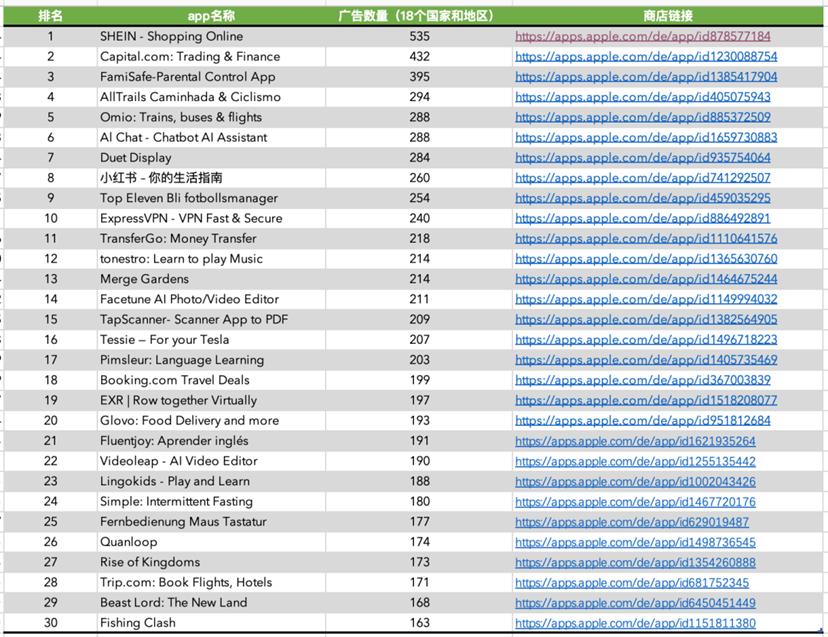
Task: Open Merge Gardens link id1464675244
Action: click(646, 279)
